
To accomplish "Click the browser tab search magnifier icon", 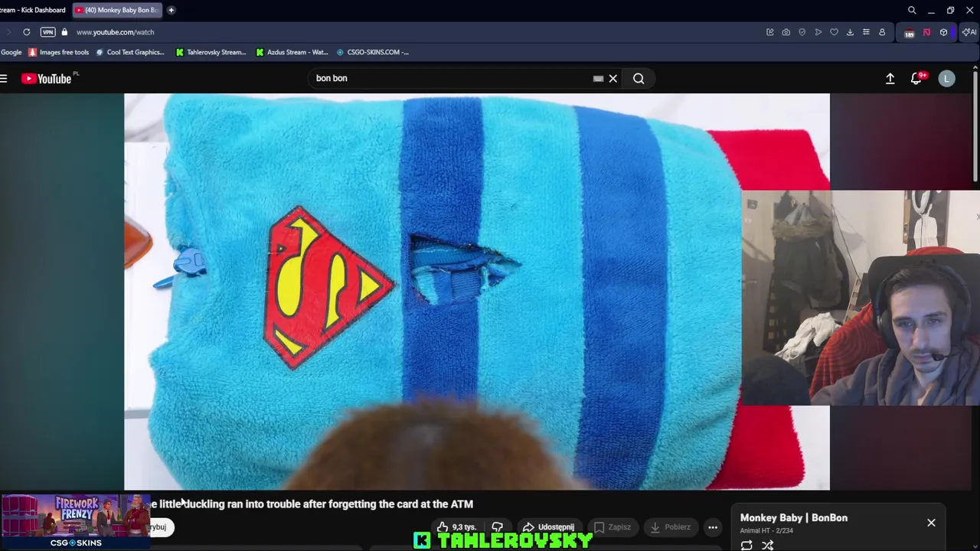I will pos(912,10).
